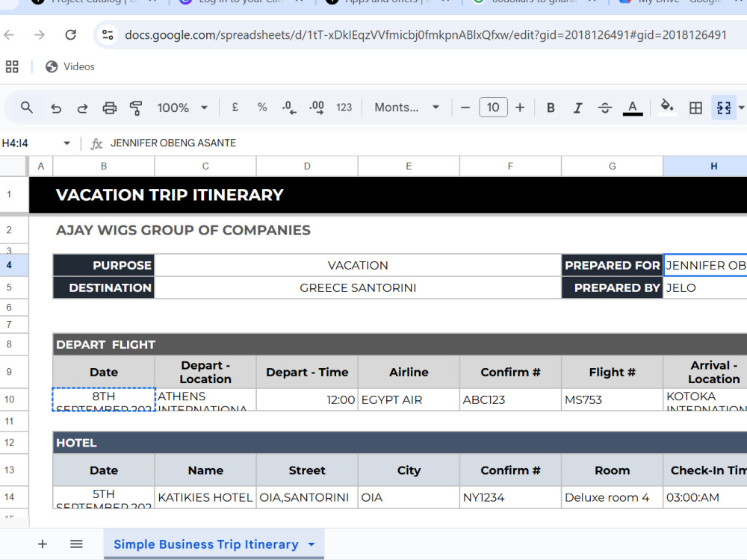The image size is (747, 560).
Task: Redo the last action
Action: point(82,108)
